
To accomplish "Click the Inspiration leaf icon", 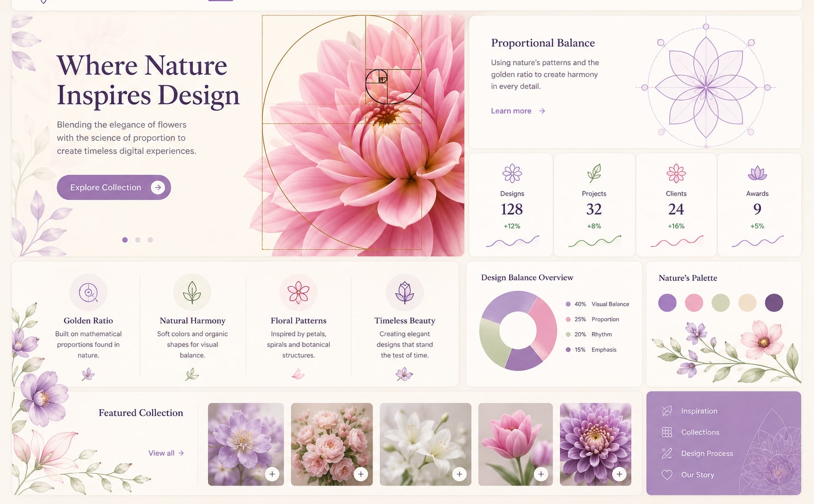I will tap(667, 411).
